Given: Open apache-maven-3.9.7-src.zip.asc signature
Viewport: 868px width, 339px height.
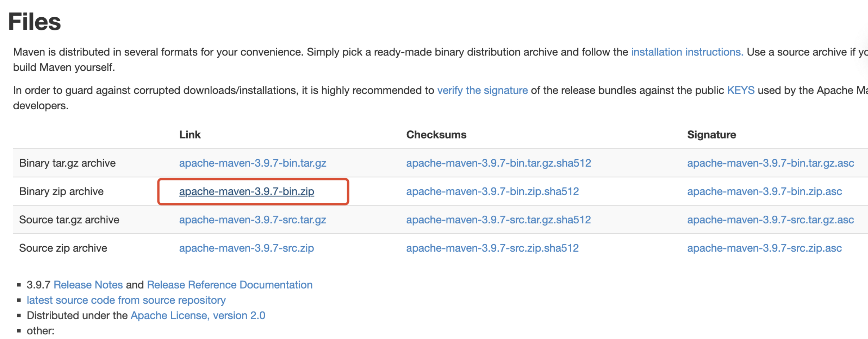Looking at the screenshot, I should coord(765,248).
